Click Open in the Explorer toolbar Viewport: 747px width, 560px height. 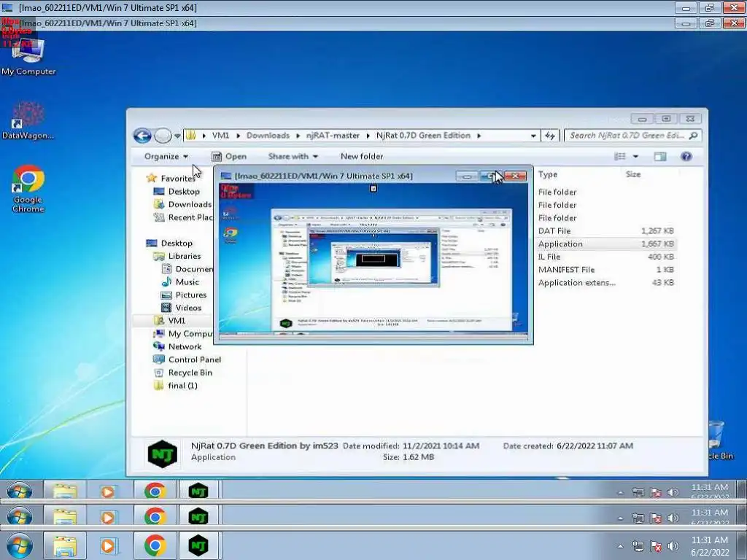229,157
